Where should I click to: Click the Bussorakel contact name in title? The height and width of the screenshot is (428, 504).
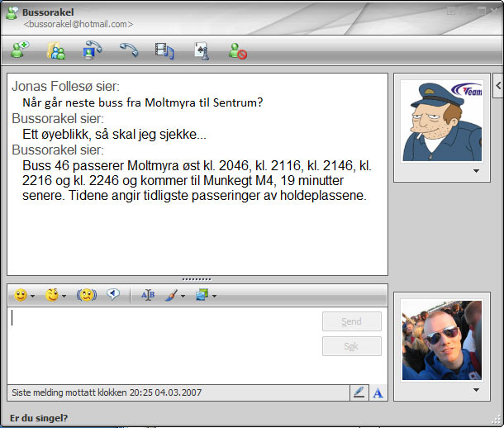coord(48,12)
